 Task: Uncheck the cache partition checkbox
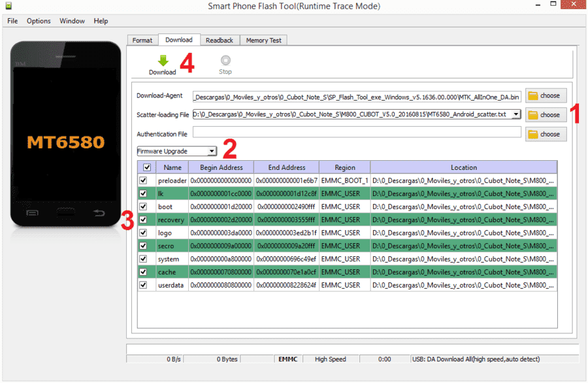pyautogui.click(x=143, y=272)
